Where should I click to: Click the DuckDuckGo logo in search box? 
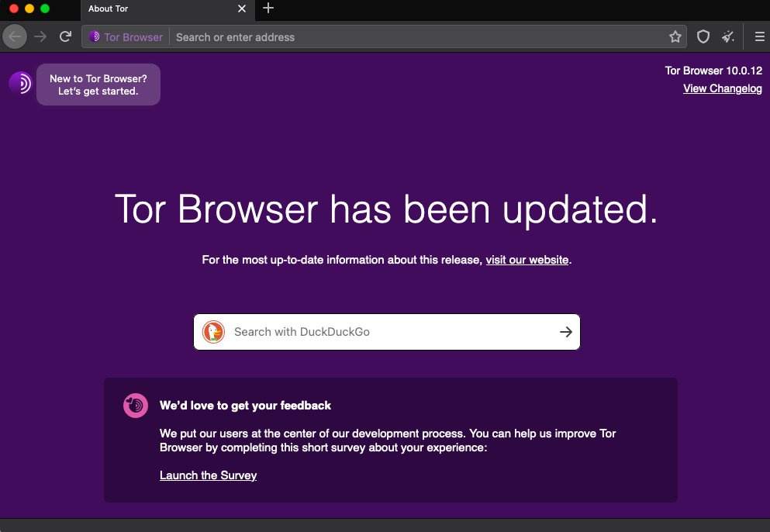213,332
